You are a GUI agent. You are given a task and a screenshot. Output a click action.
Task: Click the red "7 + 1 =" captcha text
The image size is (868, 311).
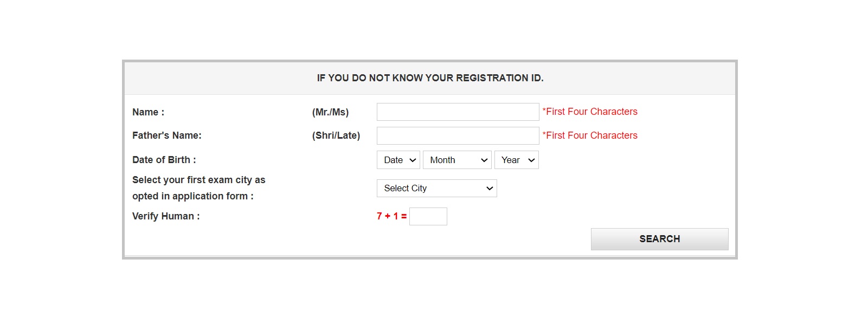click(391, 216)
